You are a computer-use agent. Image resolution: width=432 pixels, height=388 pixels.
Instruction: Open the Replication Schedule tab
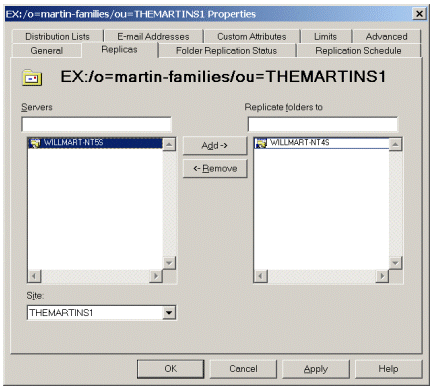pos(358,51)
